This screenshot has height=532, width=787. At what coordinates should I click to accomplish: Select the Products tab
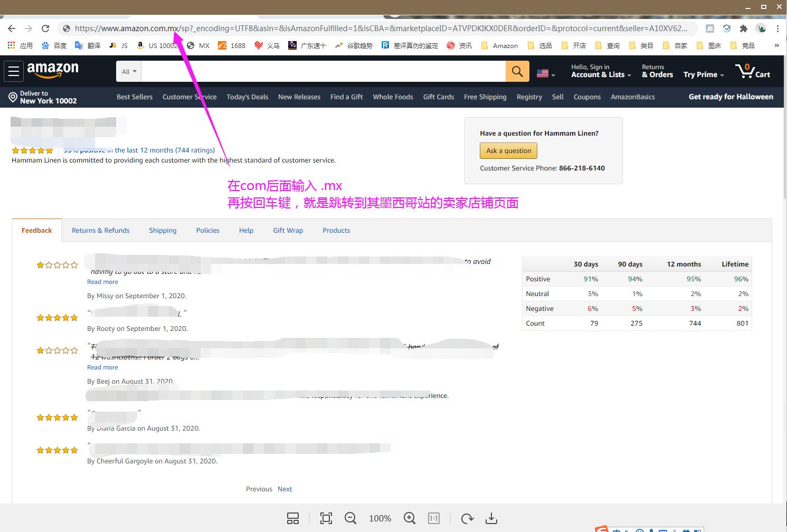tap(336, 231)
